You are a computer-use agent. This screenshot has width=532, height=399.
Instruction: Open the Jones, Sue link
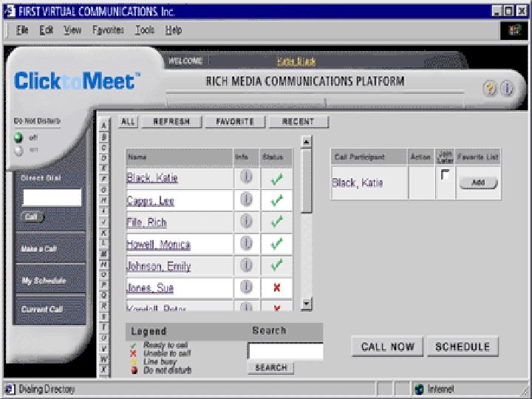[x=150, y=288]
